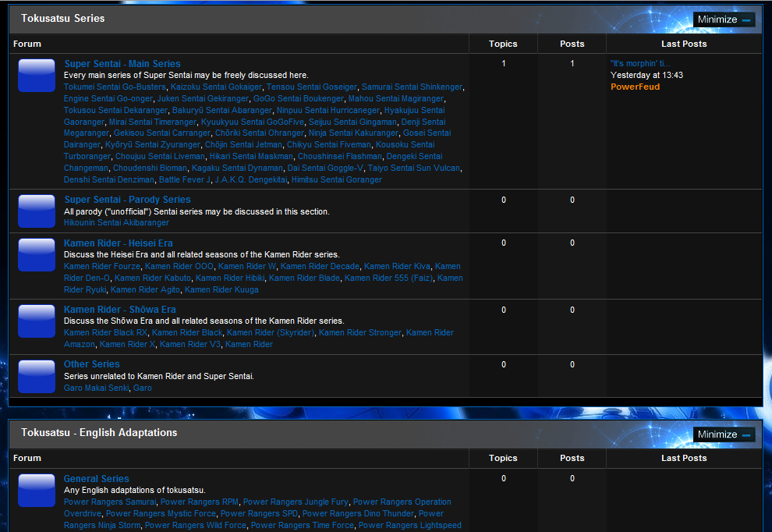
Task: Click the Super Sentai - Parody Series forum icon
Action: (x=37, y=211)
